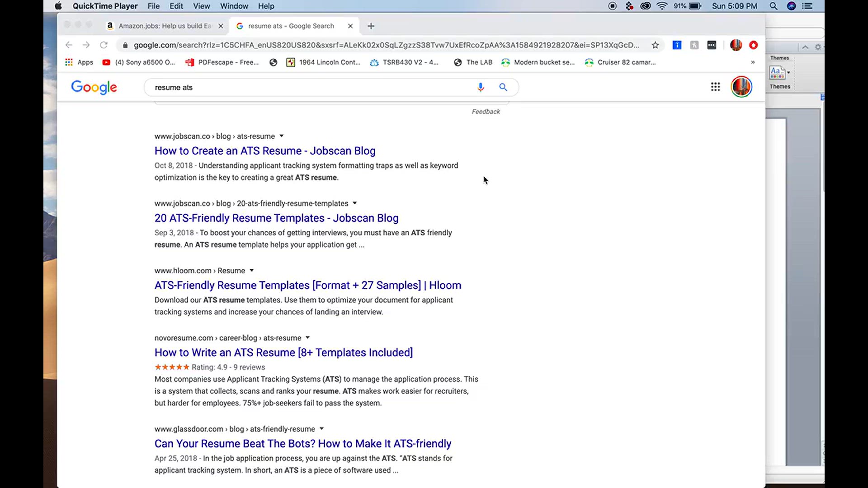Open the Sony a6500 YouTube bookmark

139,62
